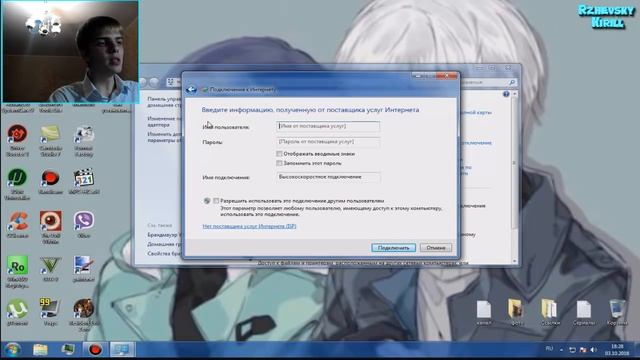Select the Camtasia Studio 7 desktop icon
The height and width of the screenshot is (360, 640).
[x=50, y=141]
